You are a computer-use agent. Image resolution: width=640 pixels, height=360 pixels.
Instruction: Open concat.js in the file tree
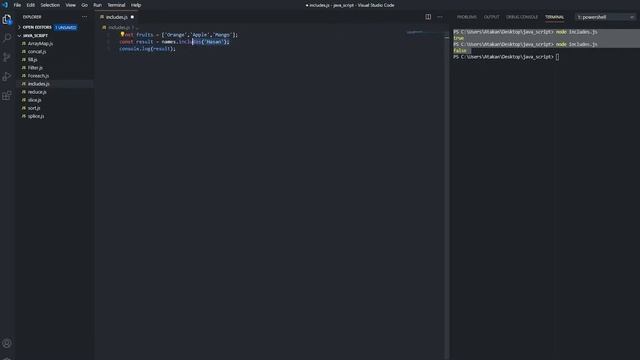37,51
